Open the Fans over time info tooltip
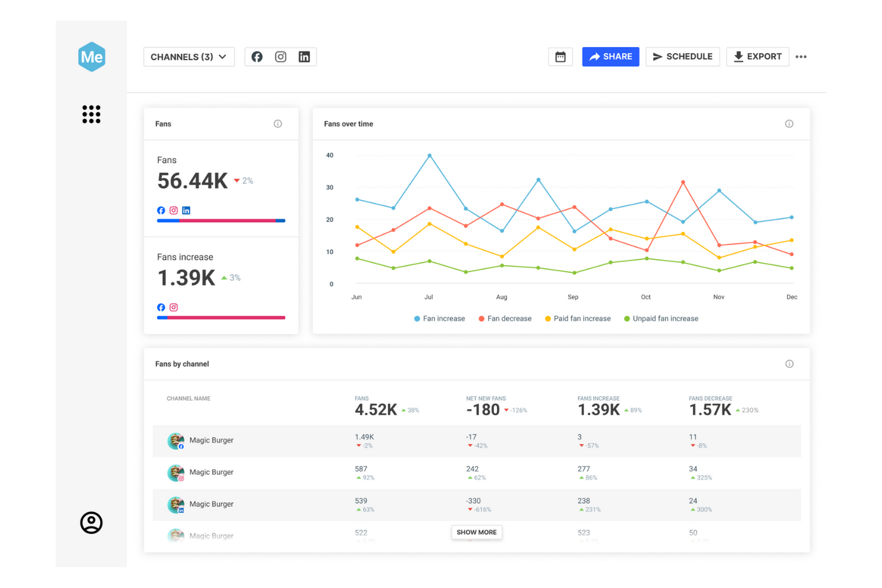The height and width of the screenshot is (588, 882). click(789, 123)
